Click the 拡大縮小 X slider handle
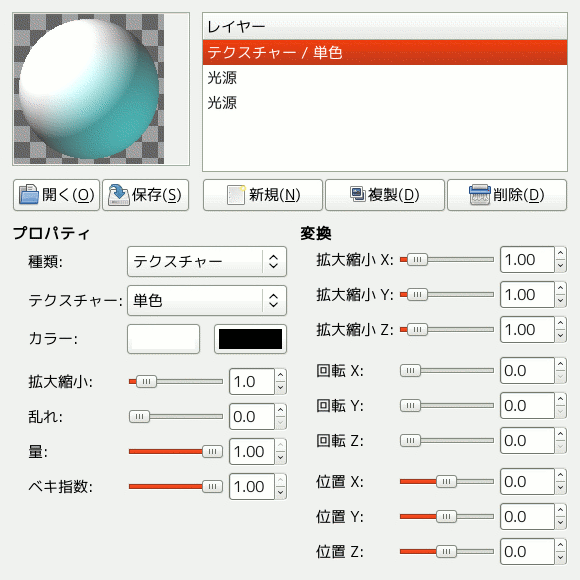 click(x=417, y=260)
